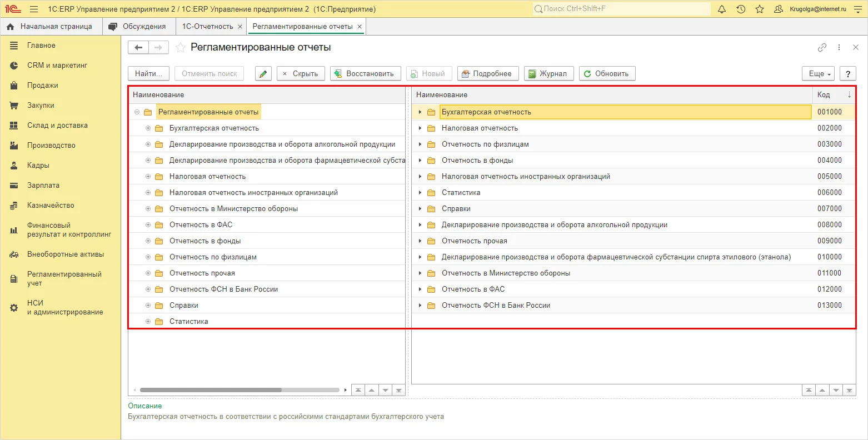
Task: Select Отчетность ФСН в Банк России in right list
Action: point(496,306)
